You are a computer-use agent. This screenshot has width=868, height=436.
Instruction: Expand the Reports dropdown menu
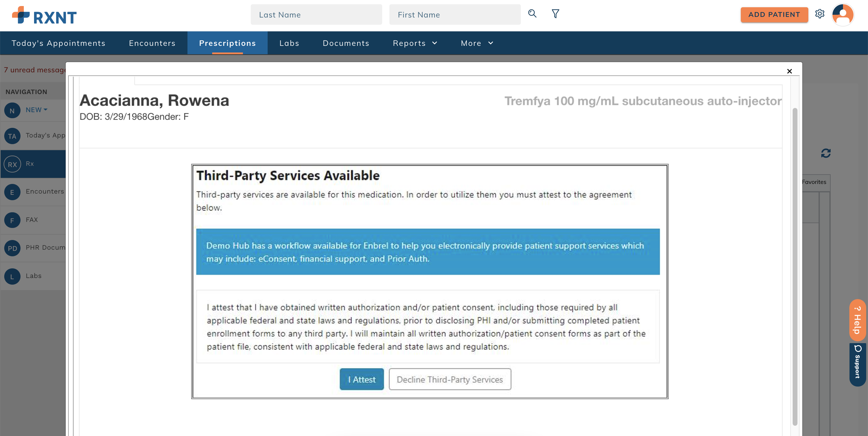pyautogui.click(x=415, y=43)
